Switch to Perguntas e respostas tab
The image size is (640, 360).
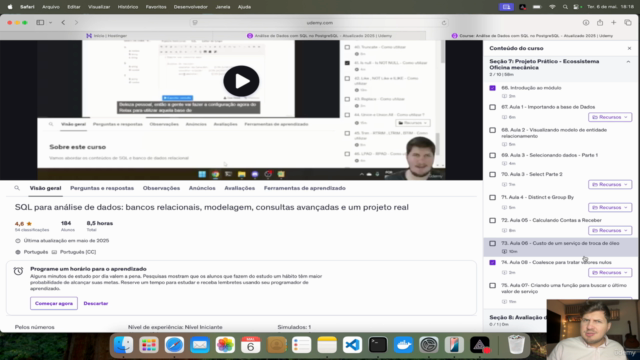pos(102,188)
